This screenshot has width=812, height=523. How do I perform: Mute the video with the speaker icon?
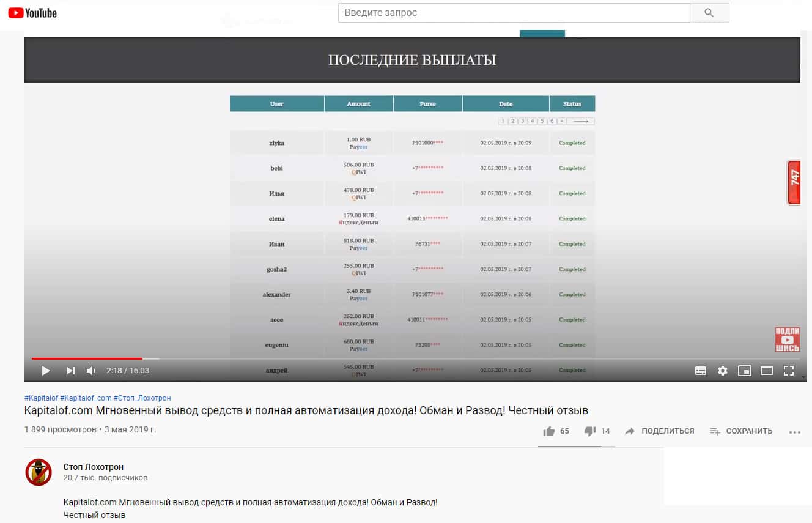pos(91,371)
